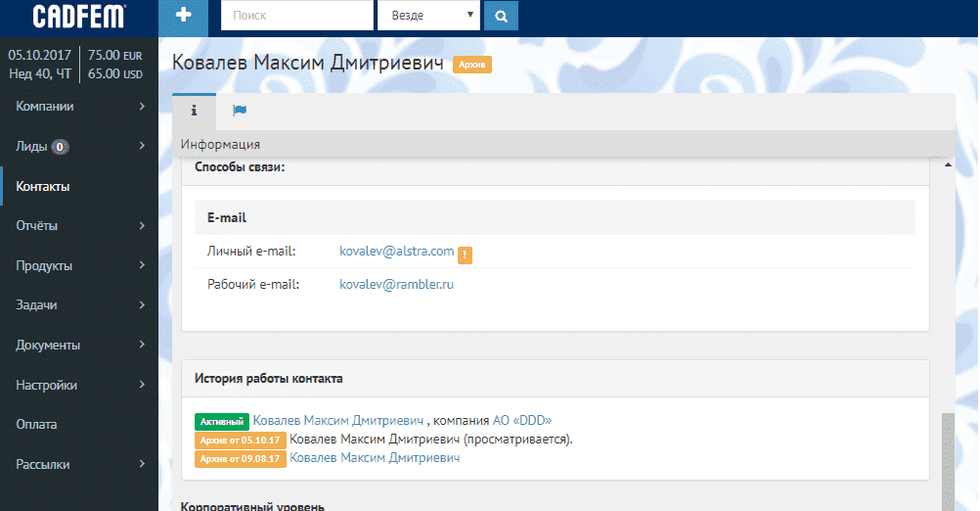The height and width of the screenshot is (511, 980).
Task: Expand the Продукты menu chevron
Action: [x=142, y=265]
